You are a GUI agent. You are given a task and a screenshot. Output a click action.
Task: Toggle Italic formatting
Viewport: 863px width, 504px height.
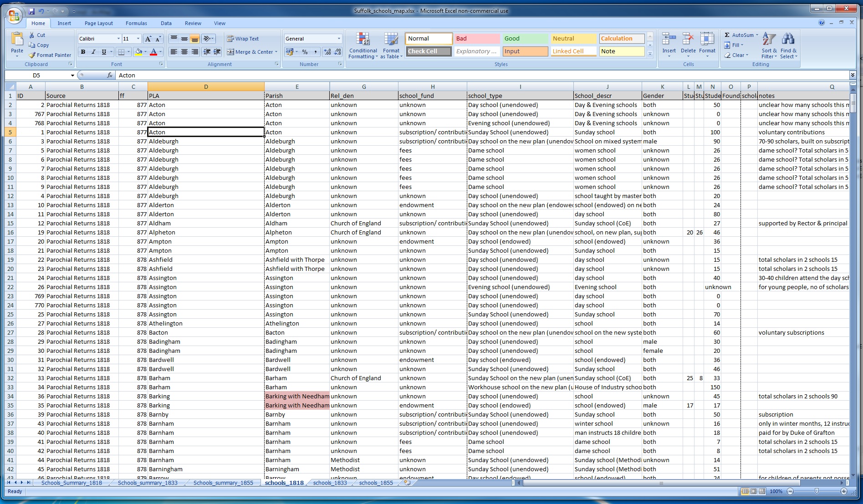tap(93, 52)
